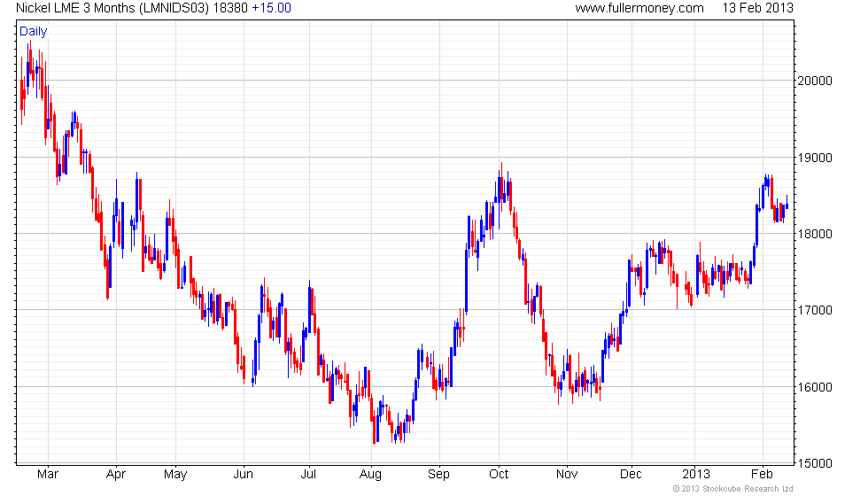Select the Dec label on time axis
Image resolution: width=868 pixels, height=496 pixels.
(631, 473)
